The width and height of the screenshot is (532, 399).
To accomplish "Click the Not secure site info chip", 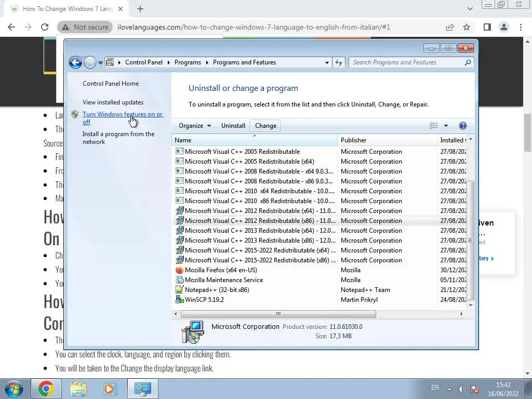I will [85, 27].
